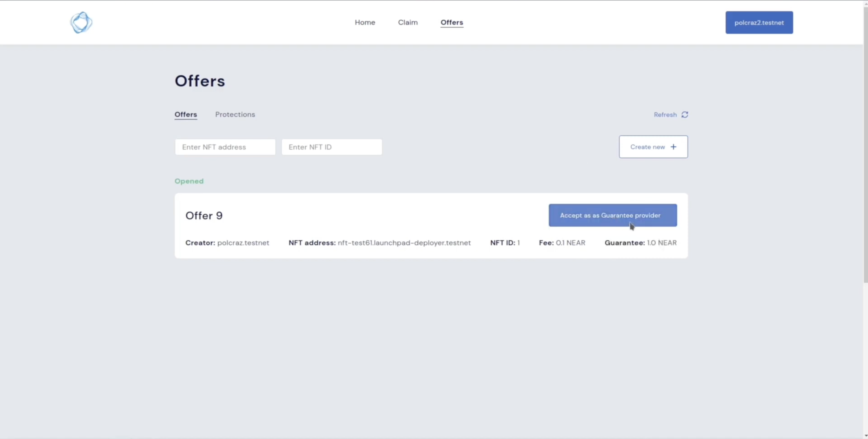Click the circular refresh arrows icon
This screenshot has width=868, height=439.
[684, 115]
